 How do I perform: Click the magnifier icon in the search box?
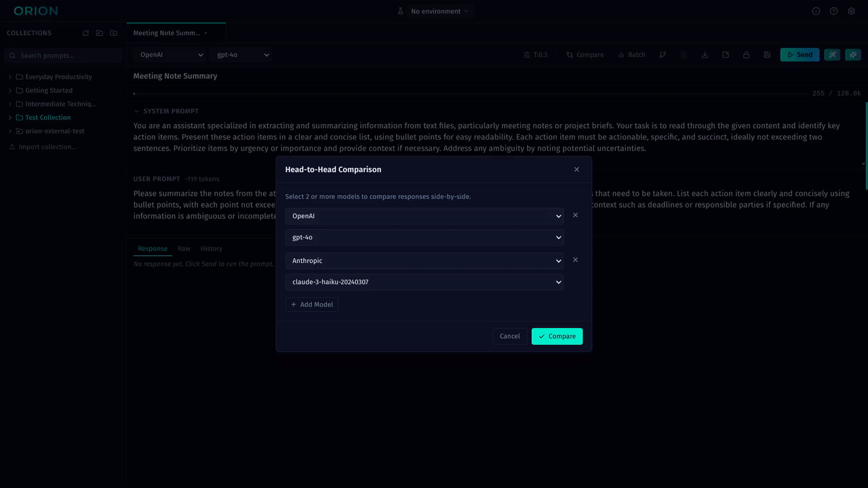click(x=12, y=56)
